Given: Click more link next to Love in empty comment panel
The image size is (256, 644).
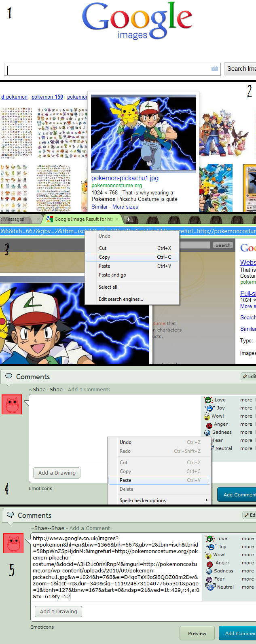Looking at the screenshot, I should (246, 400).
